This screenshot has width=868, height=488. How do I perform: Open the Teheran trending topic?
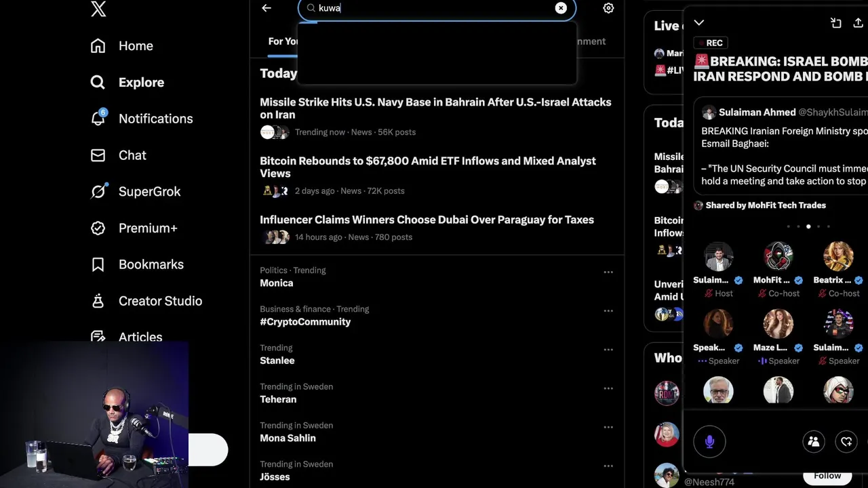(278, 399)
